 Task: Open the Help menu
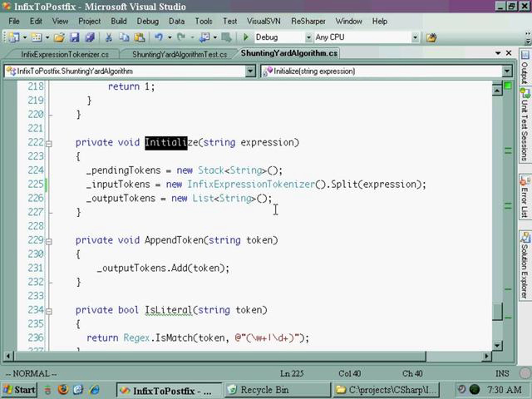point(380,22)
